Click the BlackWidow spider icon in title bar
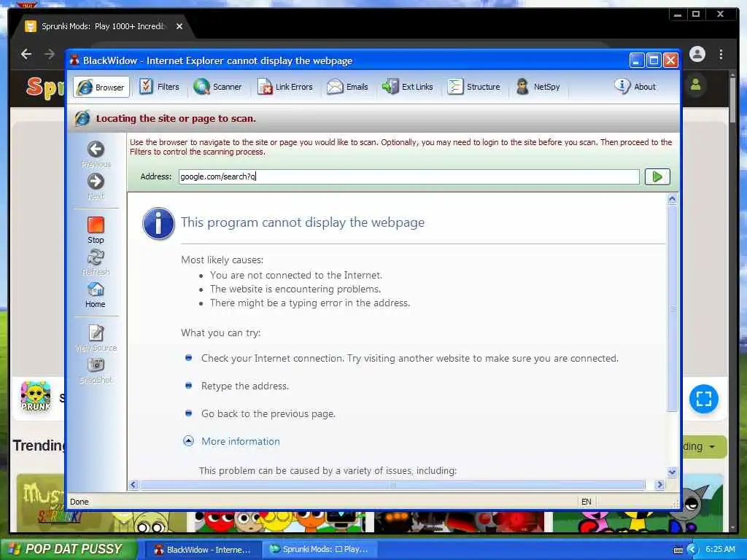Screen dimensions: 747x560 tap(74, 61)
